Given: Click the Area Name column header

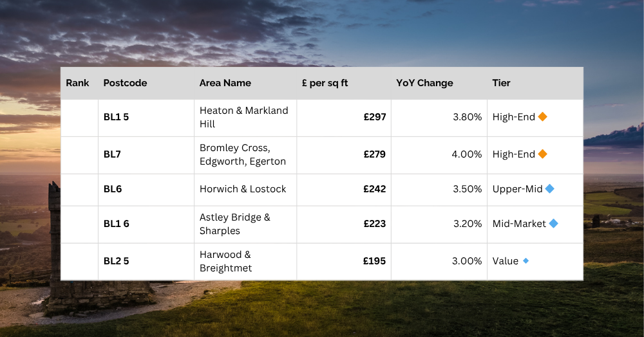Looking at the screenshot, I should click(225, 83).
